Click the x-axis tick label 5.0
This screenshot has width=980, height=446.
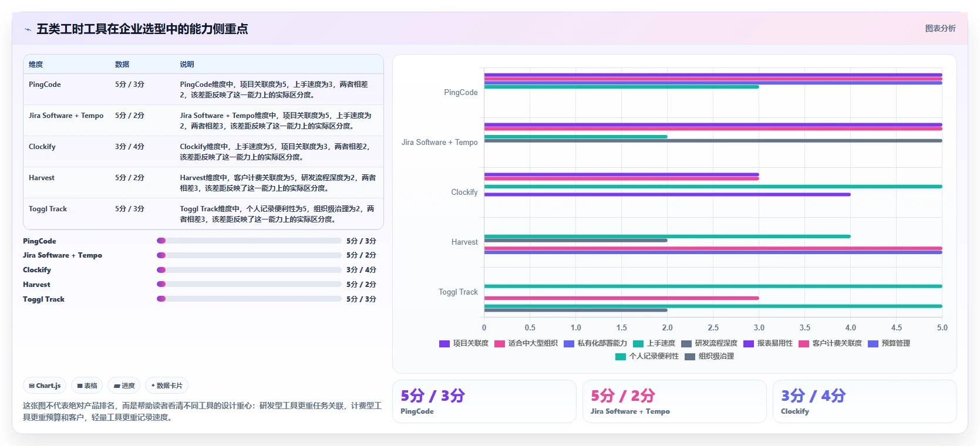pyautogui.click(x=942, y=328)
